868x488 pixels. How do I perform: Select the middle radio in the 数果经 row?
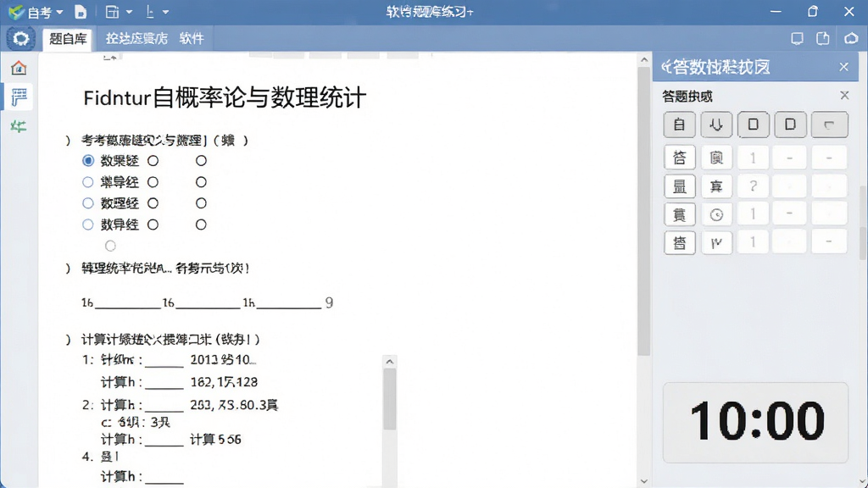153,160
